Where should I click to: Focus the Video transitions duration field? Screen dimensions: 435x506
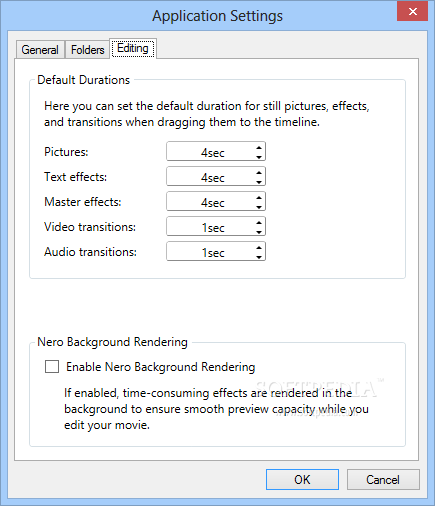(x=211, y=227)
